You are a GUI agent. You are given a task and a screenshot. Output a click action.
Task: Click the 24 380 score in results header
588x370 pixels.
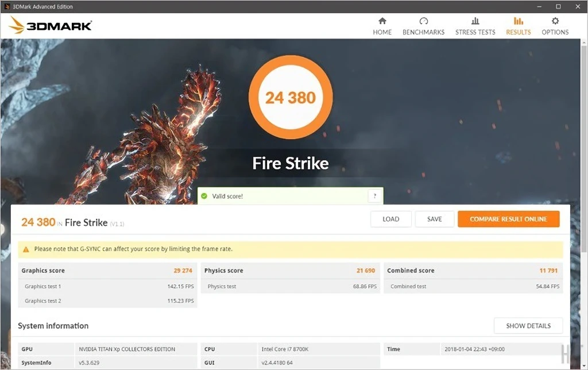[x=38, y=222]
